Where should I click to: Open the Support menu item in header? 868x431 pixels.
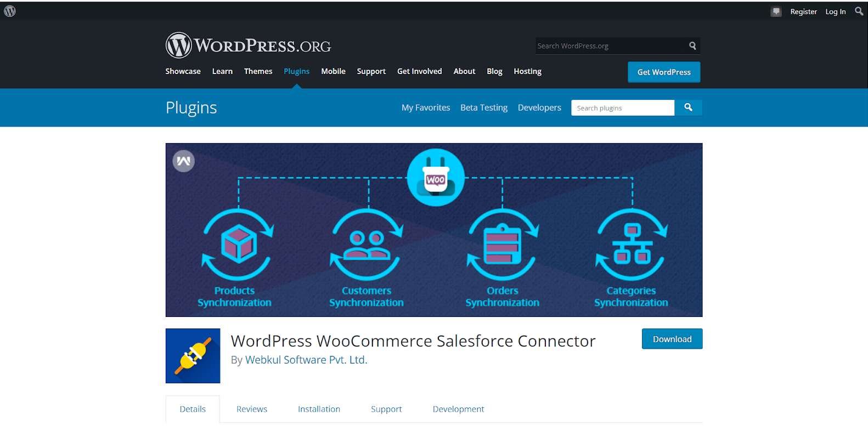coord(371,71)
